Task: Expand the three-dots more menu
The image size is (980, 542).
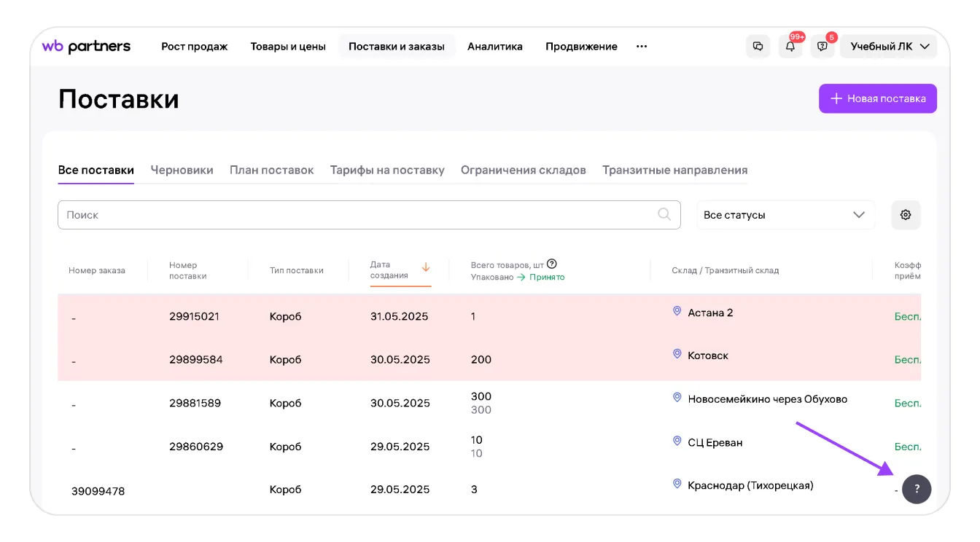Action: click(x=642, y=47)
